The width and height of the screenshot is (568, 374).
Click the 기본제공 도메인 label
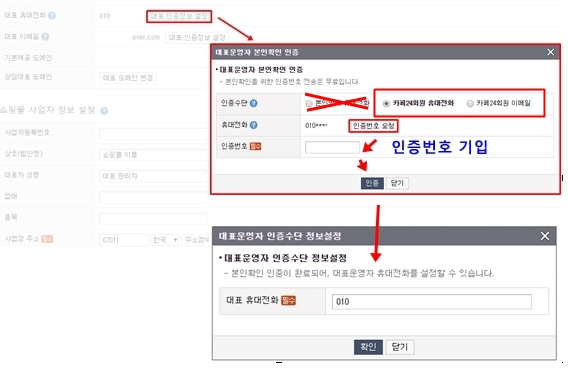pyautogui.click(x=28, y=58)
